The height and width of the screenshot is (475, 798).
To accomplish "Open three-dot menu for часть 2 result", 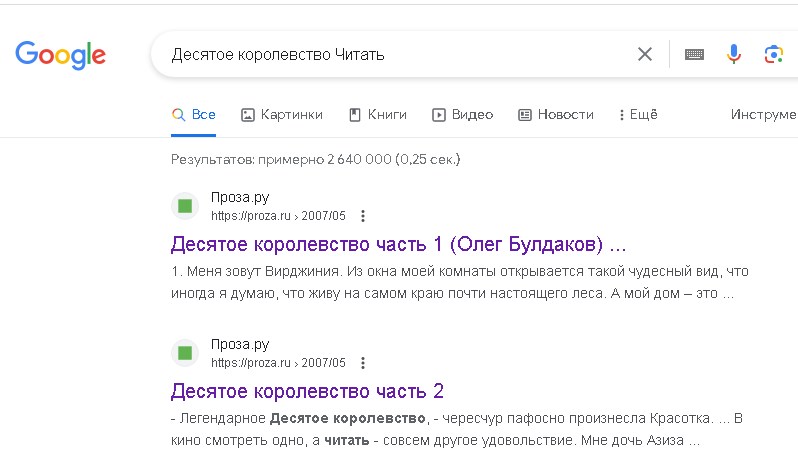I will point(363,363).
